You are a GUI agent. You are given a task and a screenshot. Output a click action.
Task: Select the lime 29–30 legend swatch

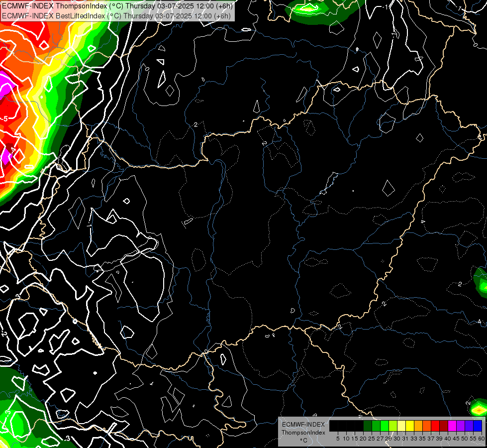(393, 426)
